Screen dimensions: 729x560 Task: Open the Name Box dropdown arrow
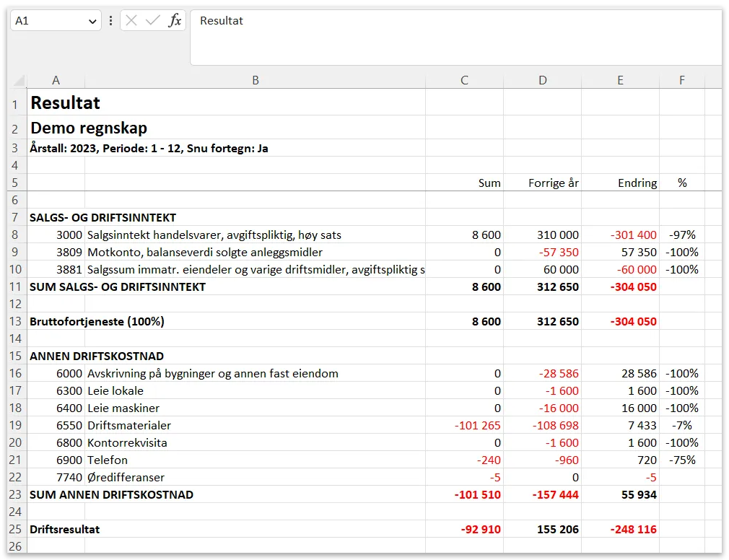coord(92,22)
